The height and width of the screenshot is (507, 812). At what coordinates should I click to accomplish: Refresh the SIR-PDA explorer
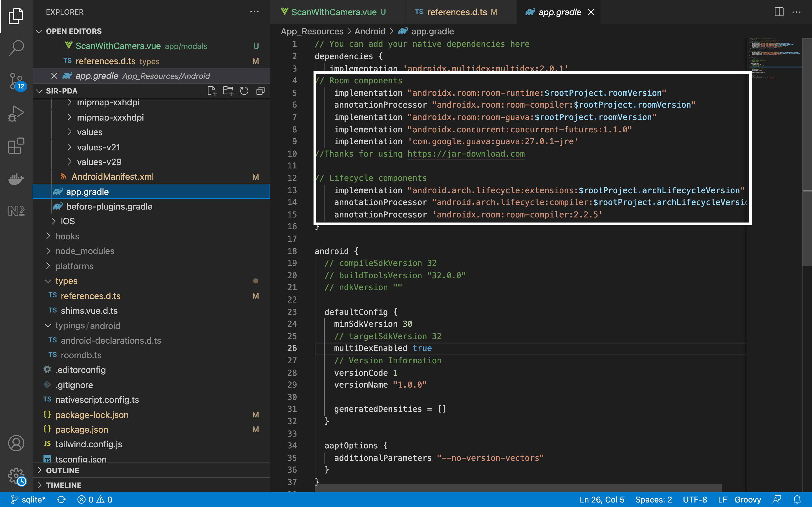(244, 91)
